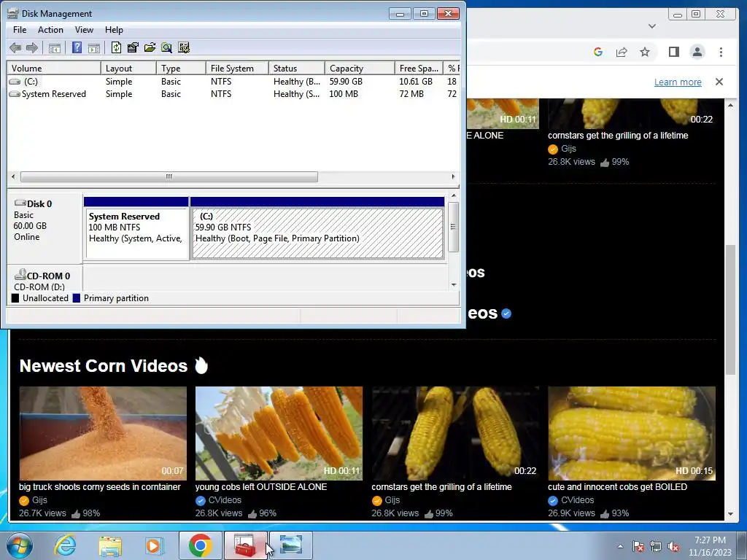747x560 pixels.
Task: Open the Help menu
Action: click(x=114, y=29)
